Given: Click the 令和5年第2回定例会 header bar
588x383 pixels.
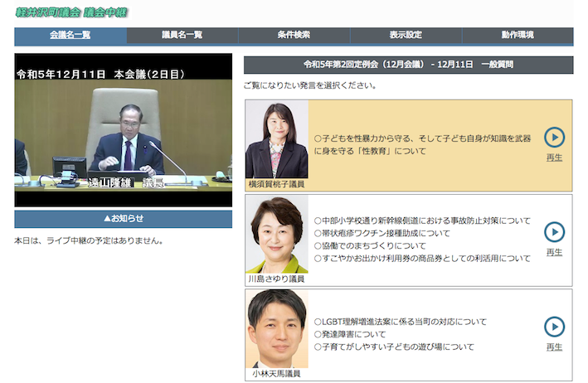Looking at the screenshot, I should click(408, 65).
